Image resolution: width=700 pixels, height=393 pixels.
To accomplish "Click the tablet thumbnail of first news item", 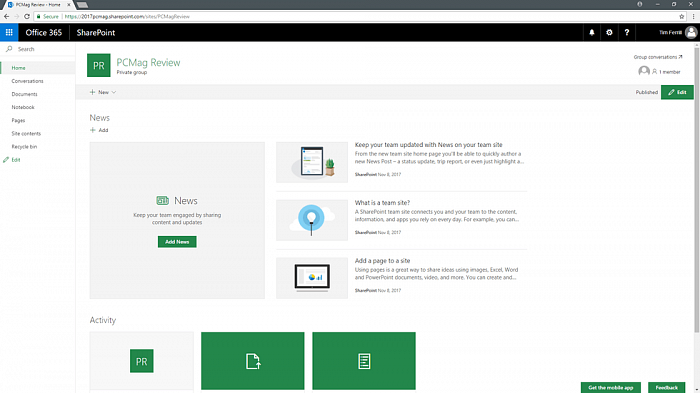I will [x=312, y=162].
